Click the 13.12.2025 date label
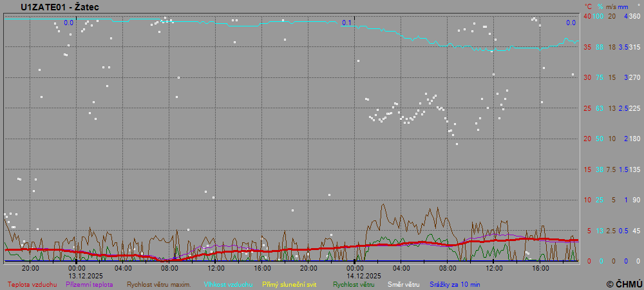The height and width of the screenshot is (290, 644). [x=77, y=275]
